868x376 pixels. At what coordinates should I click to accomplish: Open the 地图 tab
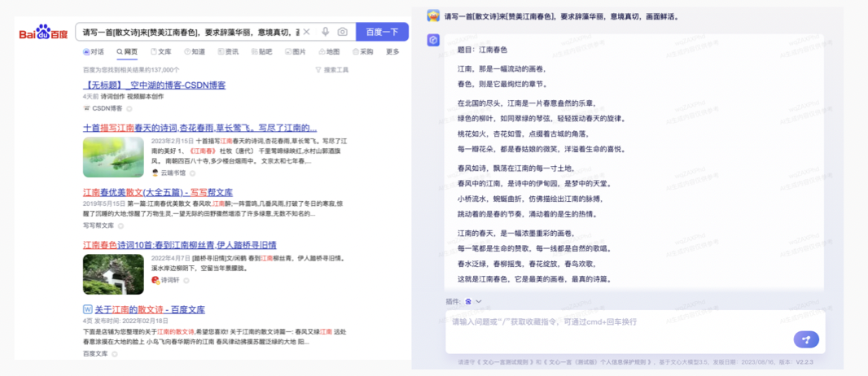[x=330, y=51]
